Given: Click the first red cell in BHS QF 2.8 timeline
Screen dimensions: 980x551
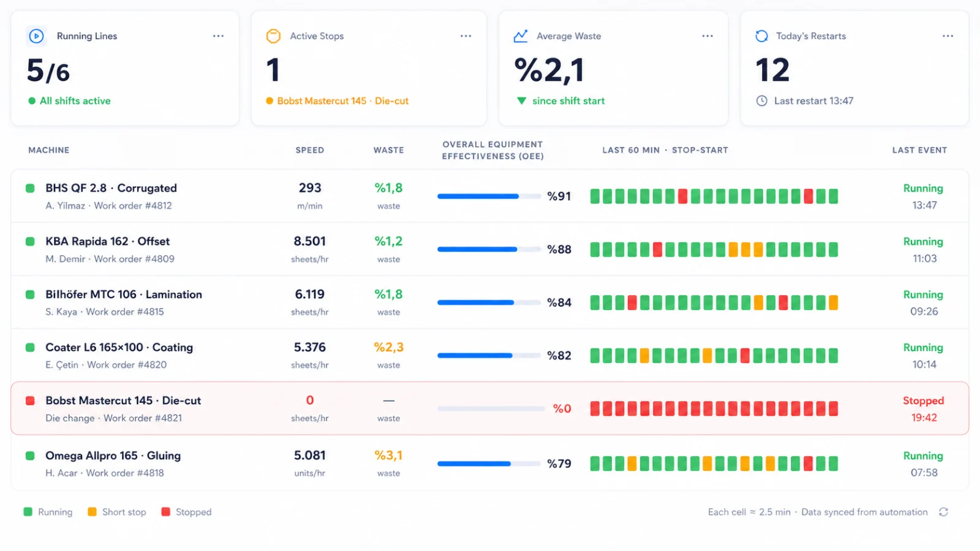Looking at the screenshot, I should (682, 197).
